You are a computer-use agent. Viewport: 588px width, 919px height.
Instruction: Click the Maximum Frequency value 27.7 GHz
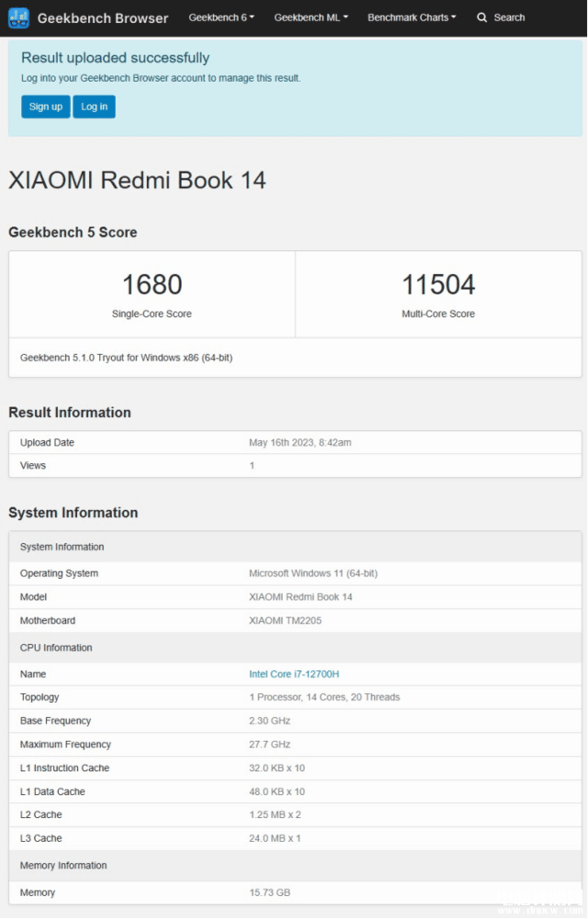(x=269, y=744)
